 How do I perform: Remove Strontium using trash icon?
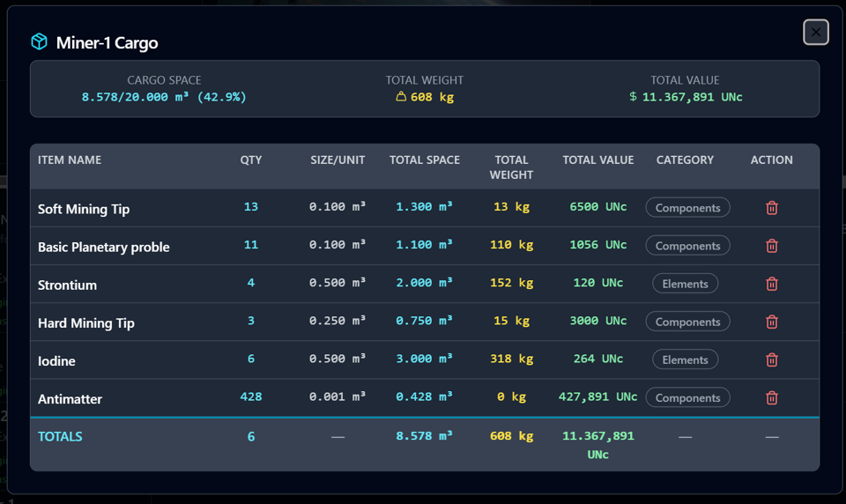[771, 284]
